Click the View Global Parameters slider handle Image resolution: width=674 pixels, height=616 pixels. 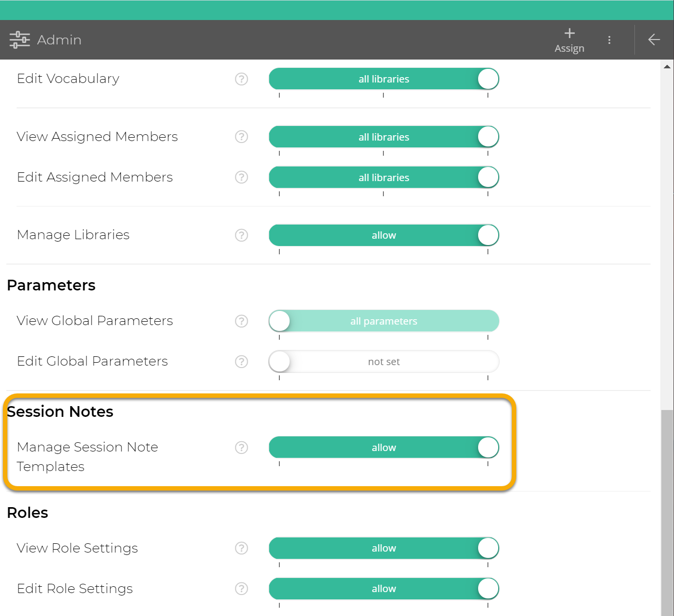tap(280, 321)
